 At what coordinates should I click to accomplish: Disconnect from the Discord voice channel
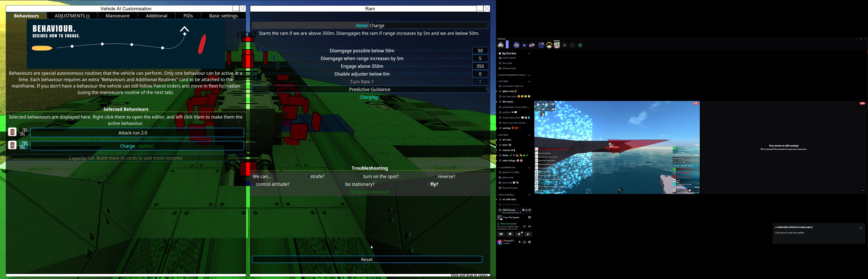click(x=529, y=227)
